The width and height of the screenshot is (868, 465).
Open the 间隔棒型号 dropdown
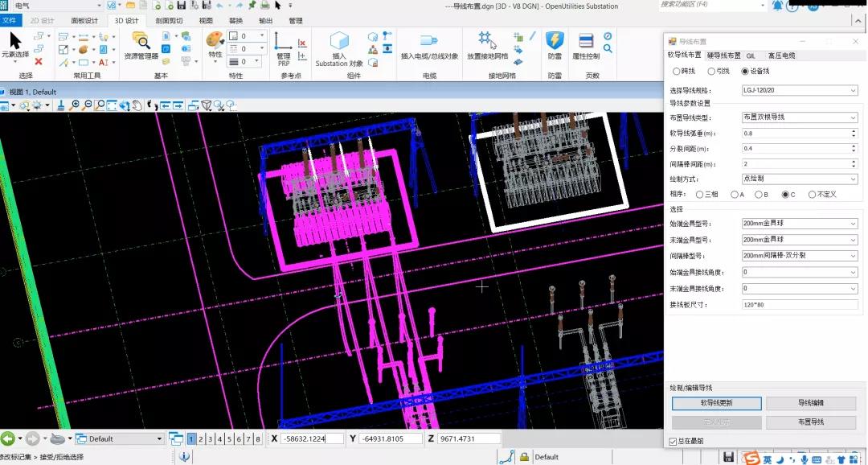coord(800,256)
